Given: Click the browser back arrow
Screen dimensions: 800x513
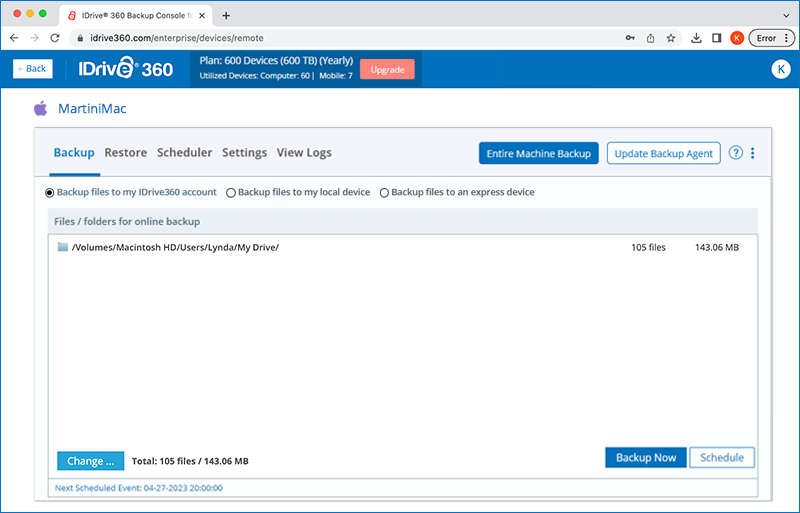Looking at the screenshot, I should (x=14, y=38).
